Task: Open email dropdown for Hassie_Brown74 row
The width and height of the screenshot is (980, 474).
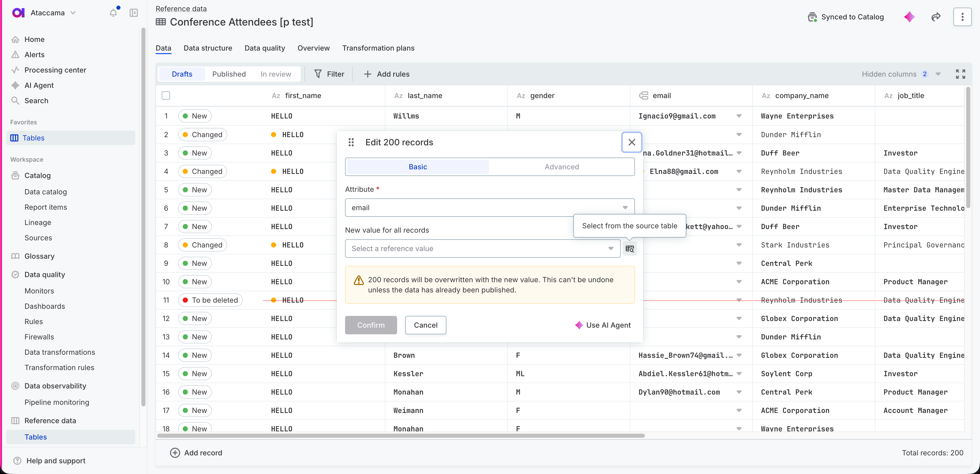Action: (739, 355)
